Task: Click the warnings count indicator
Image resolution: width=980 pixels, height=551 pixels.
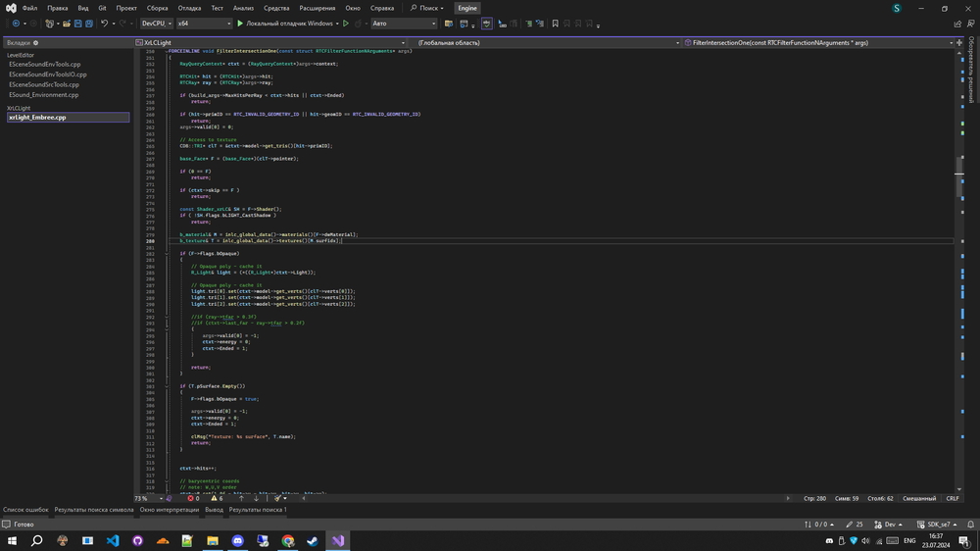Action: (x=218, y=498)
